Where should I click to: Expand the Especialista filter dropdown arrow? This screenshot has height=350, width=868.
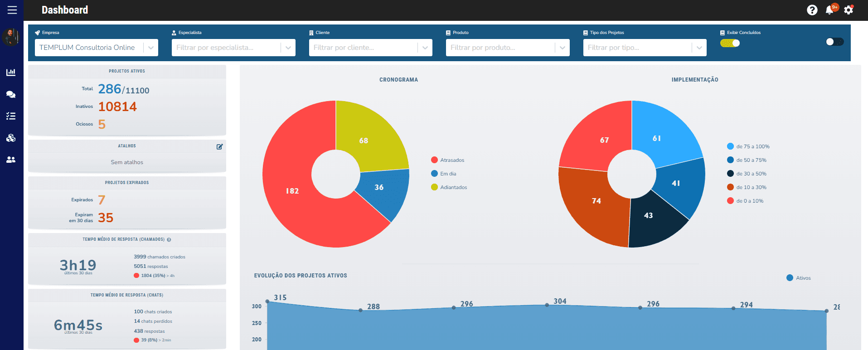(x=288, y=48)
